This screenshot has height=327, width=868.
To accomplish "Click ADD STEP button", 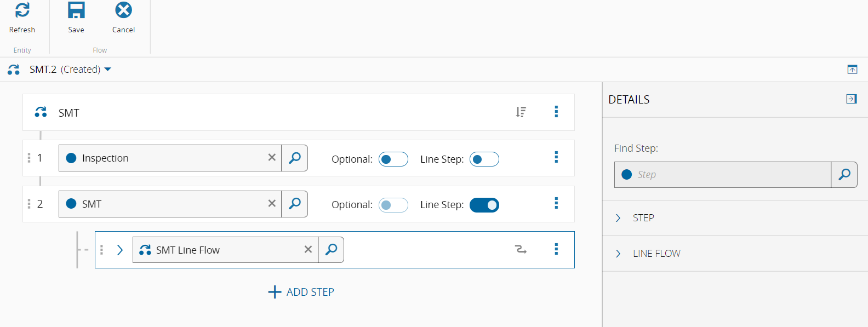I will (301, 292).
